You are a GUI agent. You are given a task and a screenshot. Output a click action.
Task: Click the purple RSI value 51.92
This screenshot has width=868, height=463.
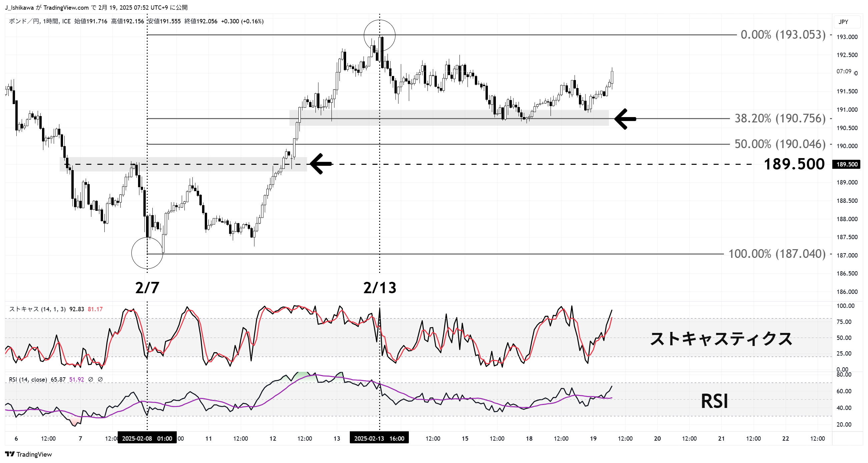pyautogui.click(x=76, y=379)
